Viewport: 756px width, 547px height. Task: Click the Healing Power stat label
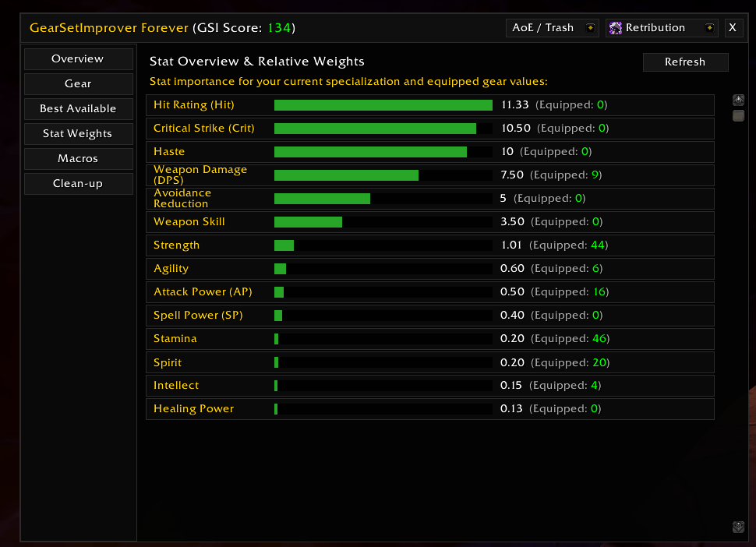(x=194, y=409)
